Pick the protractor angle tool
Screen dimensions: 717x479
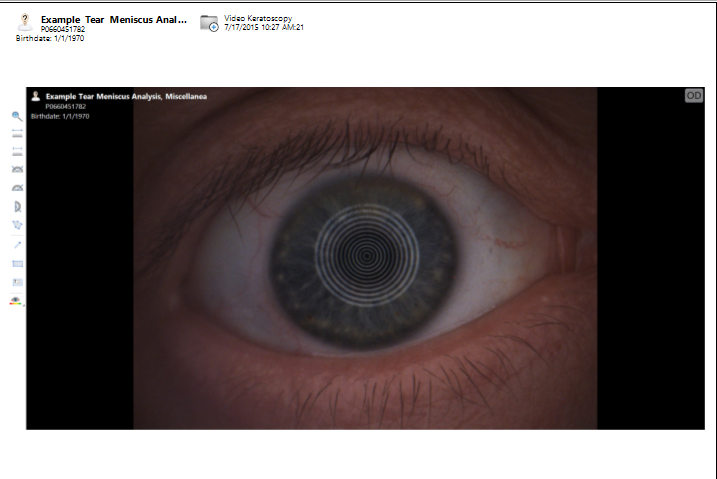pos(17,188)
